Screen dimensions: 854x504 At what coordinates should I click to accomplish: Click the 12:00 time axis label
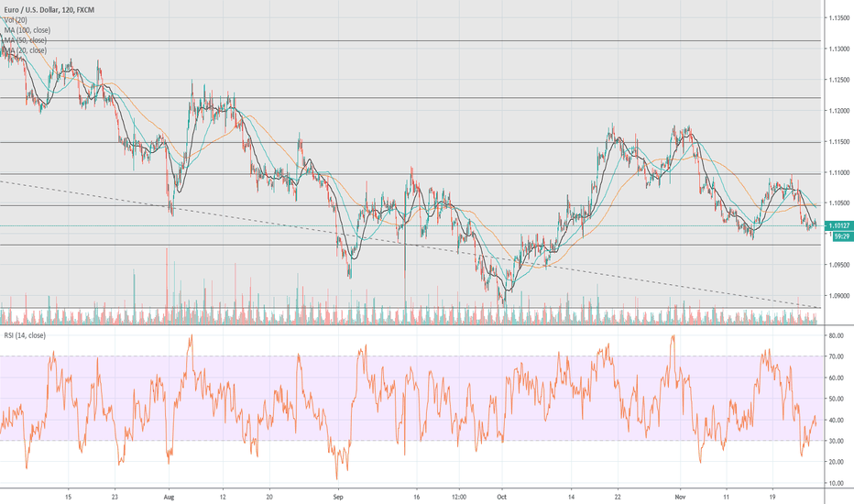(460, 496)
